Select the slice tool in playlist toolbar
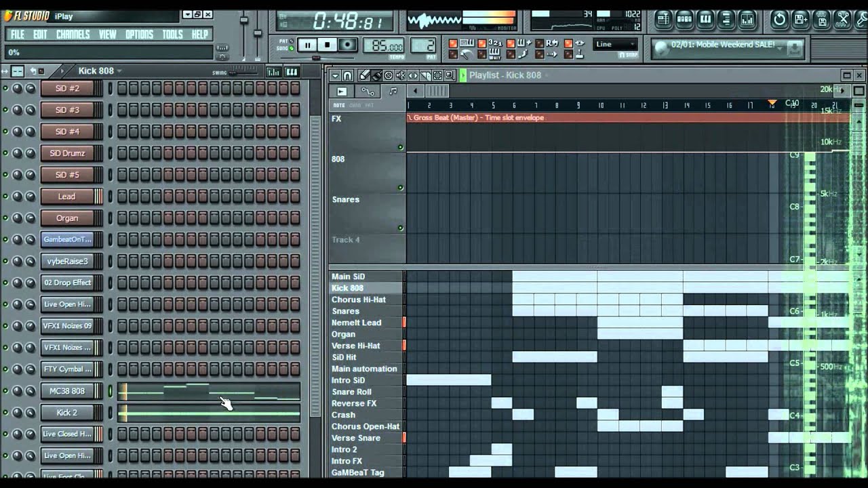 pyautogui.click(x=425, y=75)
